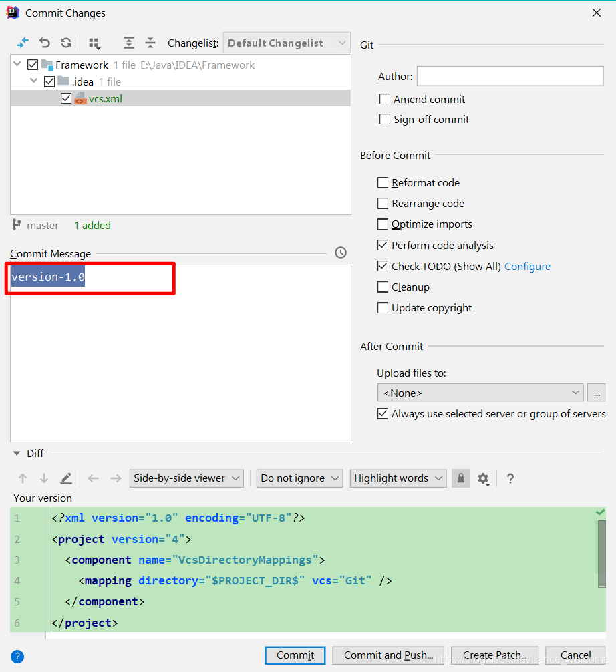Viewport: 616px width, 672px height.
Task: Click compare previous file left arrow
Action: 93,478
